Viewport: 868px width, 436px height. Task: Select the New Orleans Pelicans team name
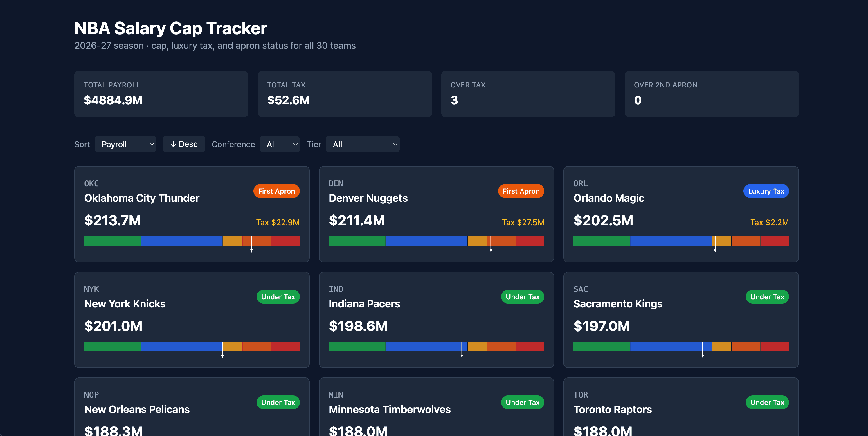click(x=137, y=409)
